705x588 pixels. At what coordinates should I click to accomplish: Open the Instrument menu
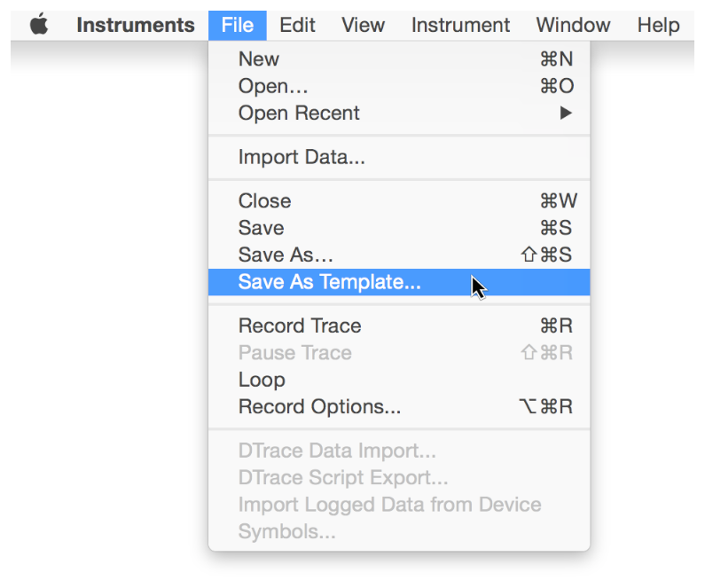pyautogui.click(x=460, y=25)
